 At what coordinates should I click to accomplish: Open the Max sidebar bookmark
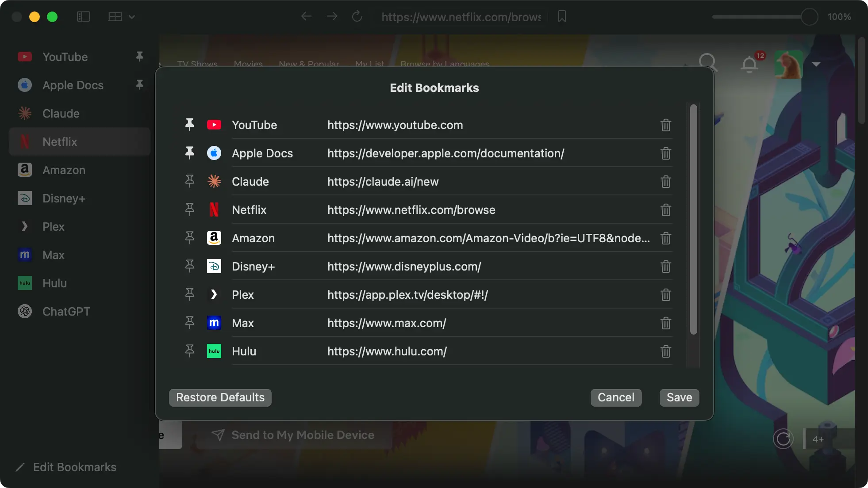click(80, 255)
